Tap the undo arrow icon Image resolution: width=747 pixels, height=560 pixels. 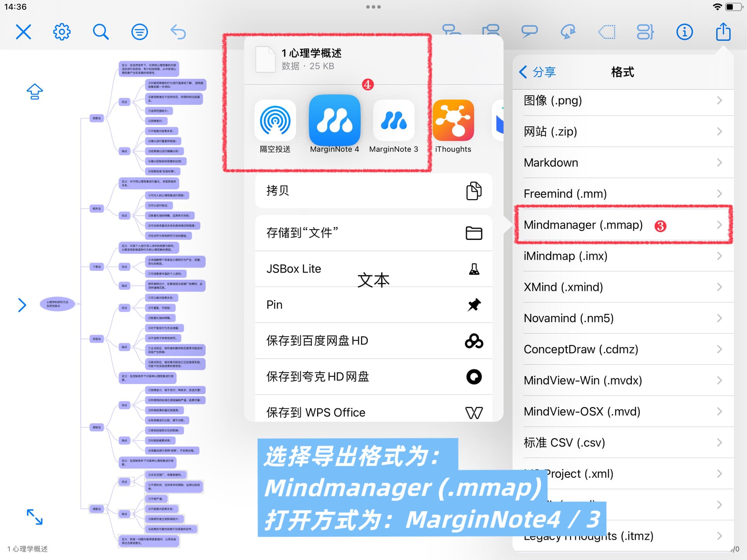178,32
